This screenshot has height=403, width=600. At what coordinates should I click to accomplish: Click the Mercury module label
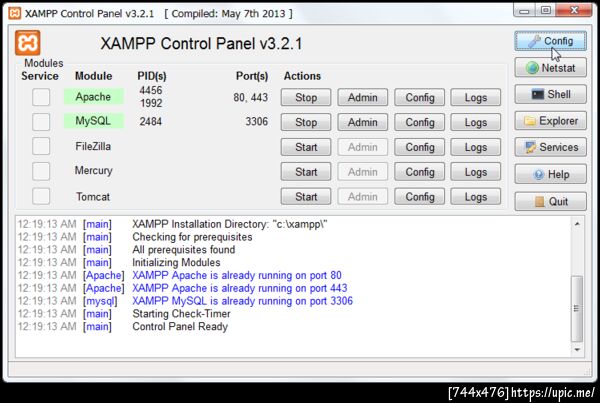click(93, 171)
